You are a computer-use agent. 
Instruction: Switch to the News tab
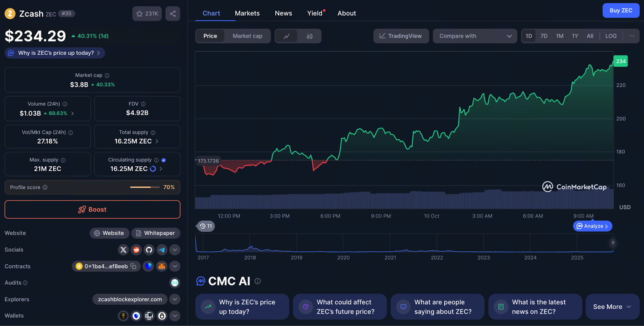pos(283,13)
